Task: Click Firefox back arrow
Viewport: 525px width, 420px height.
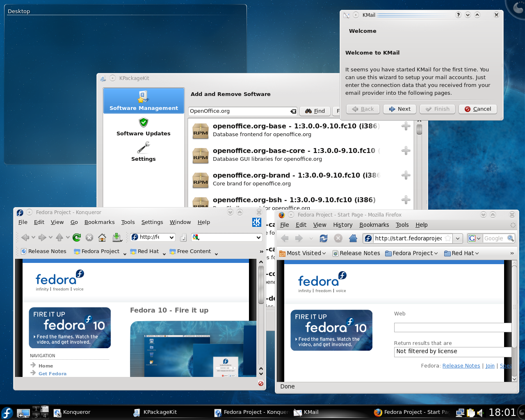Action: 285,238
